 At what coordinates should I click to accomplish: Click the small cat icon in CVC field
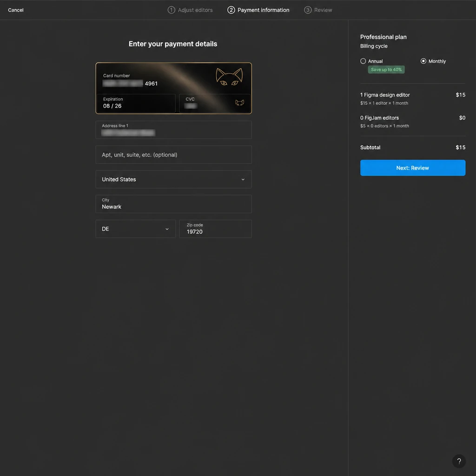[x=239, y=103]
